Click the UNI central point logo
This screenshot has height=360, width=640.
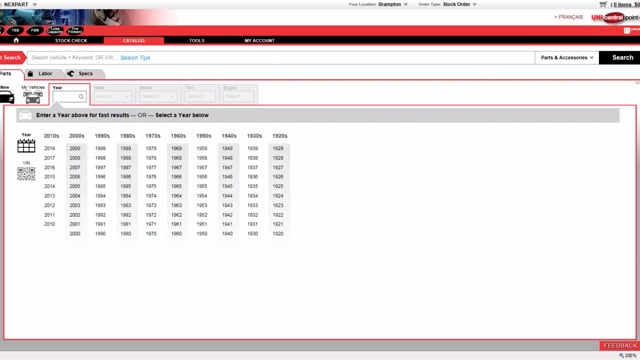click(615, 18)
